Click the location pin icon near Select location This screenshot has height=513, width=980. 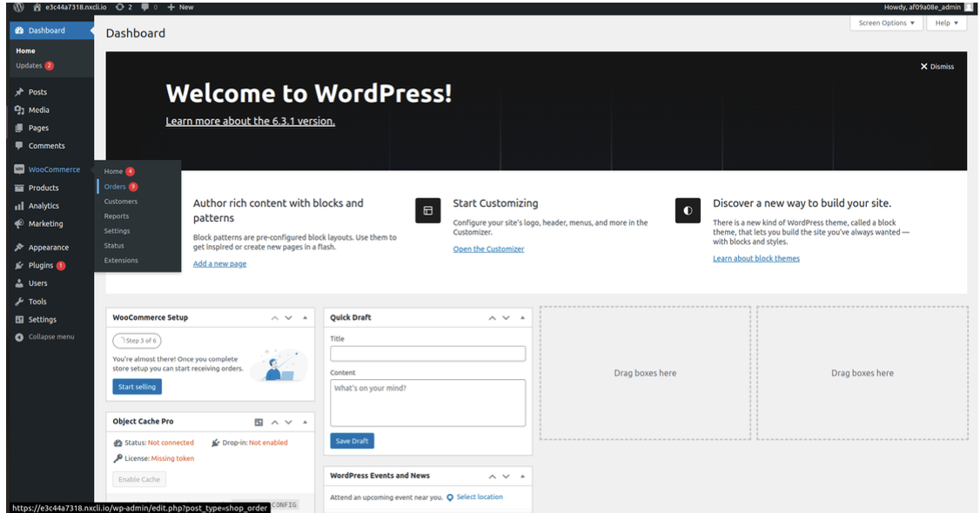tap(450, 497)
